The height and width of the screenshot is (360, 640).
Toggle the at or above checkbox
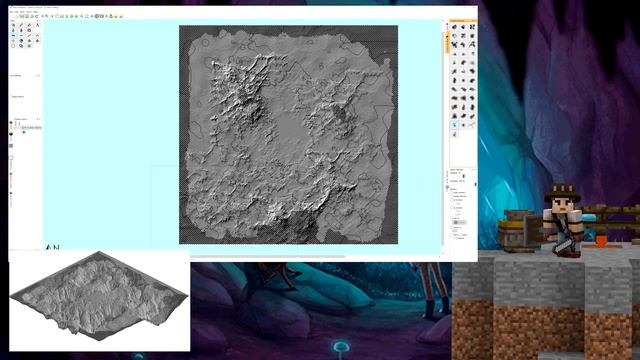451,200
